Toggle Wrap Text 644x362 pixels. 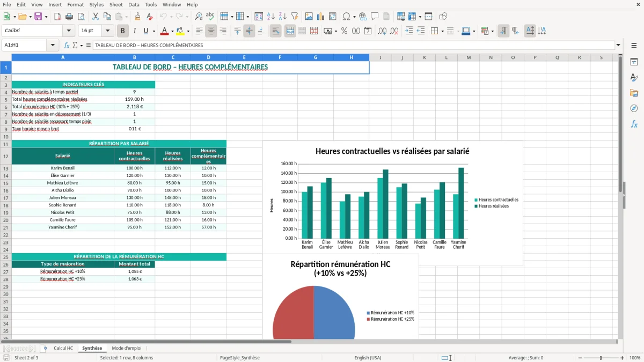(275, 31)
